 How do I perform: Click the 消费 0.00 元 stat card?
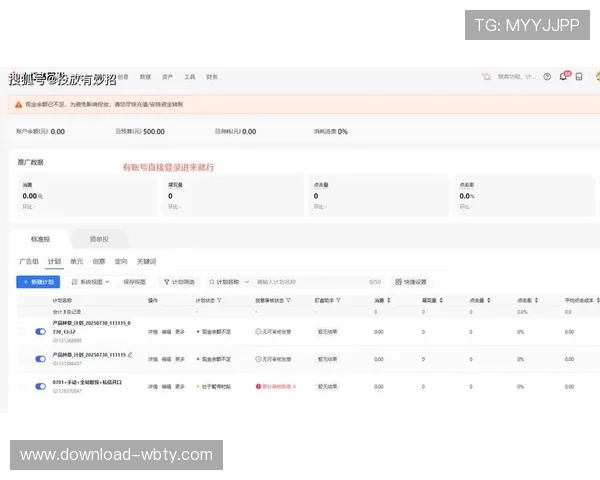pyautogui.click(x=87, y=196)
